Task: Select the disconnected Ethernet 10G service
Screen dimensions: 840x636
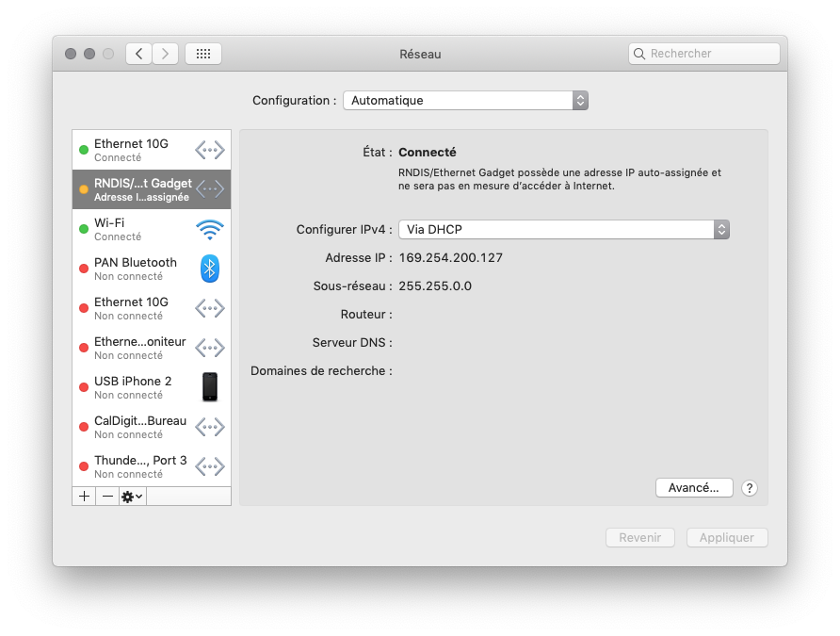Action: pyautogui.click(x=152, y=308)
